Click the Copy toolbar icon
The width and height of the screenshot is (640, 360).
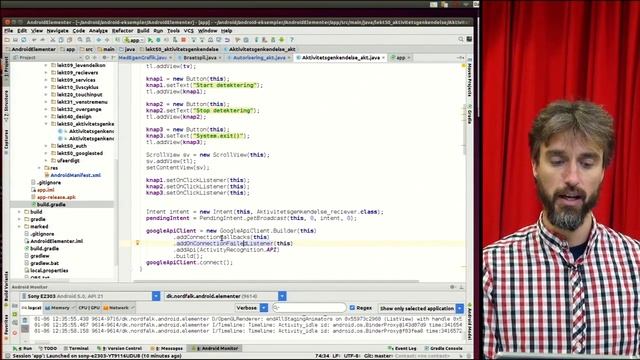click(61, 40)
